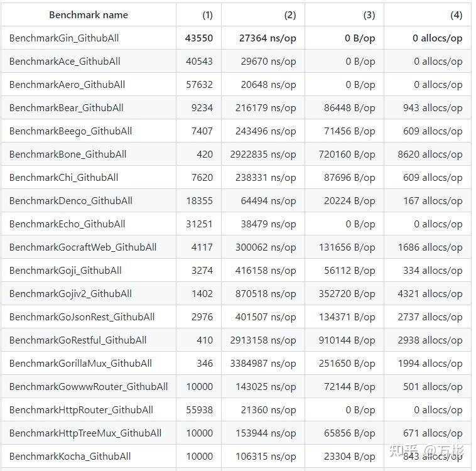Select the BenchmarkAero_GithubAll entry
Image resolution: width=476 pixels, height=471 pixels.
pyautogui.click(x=67, y=84)
